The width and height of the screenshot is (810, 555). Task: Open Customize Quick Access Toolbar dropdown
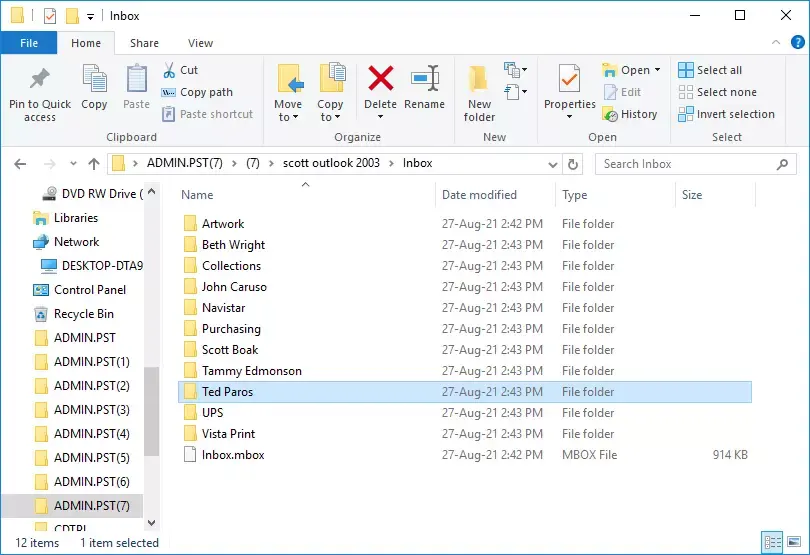90,17
